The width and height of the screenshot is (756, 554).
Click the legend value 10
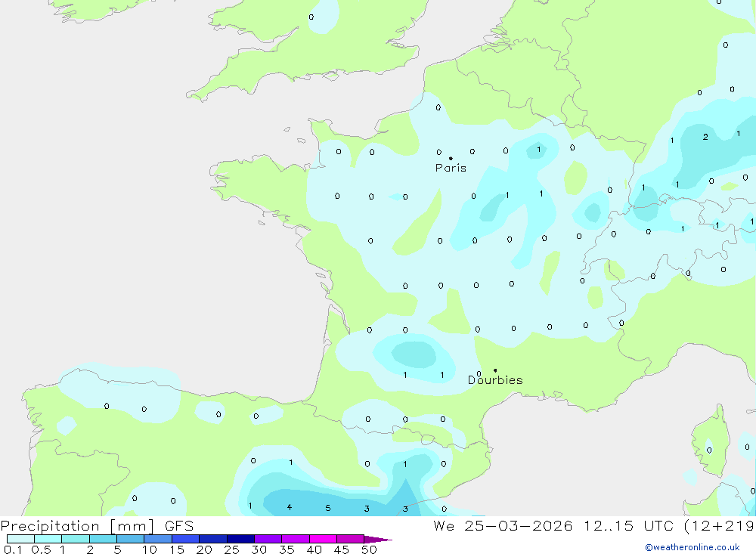tap(150, 549)
